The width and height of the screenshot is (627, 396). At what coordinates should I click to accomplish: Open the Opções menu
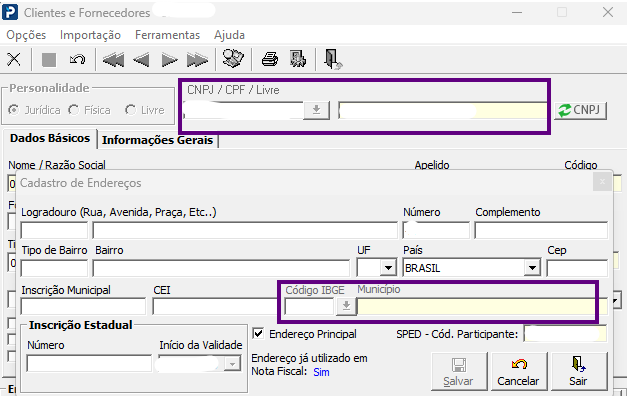26,35
